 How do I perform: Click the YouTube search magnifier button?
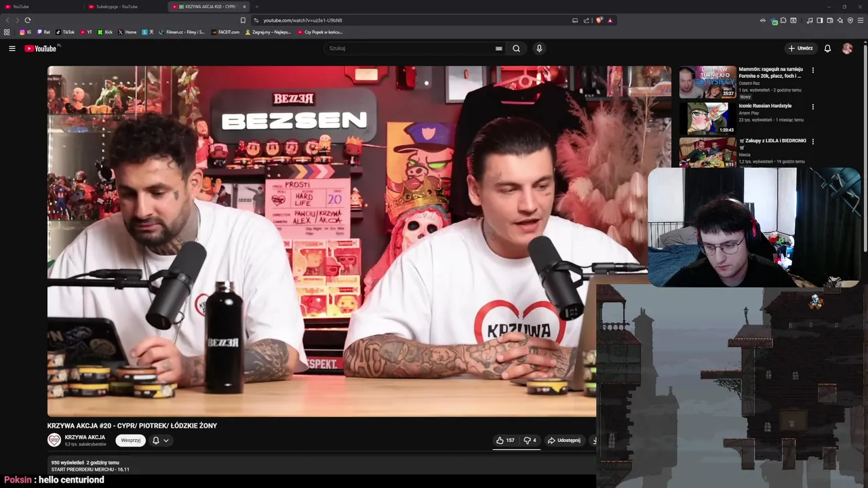point(516,48)
